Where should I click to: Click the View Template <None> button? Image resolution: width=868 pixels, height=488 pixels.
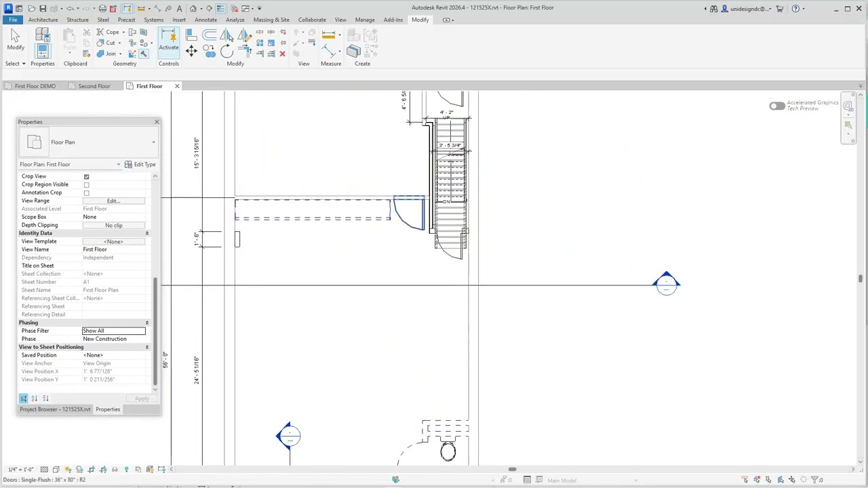(x=113, y=241)
